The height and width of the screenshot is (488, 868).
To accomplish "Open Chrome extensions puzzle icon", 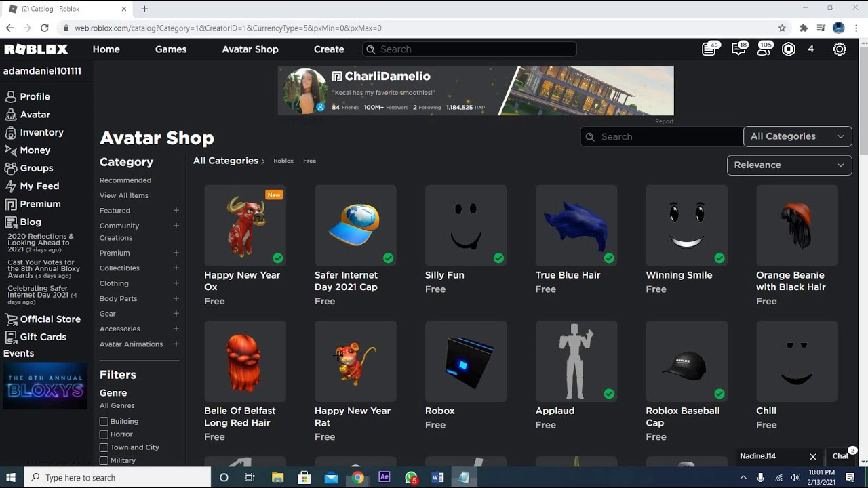I will pos(804,28).
